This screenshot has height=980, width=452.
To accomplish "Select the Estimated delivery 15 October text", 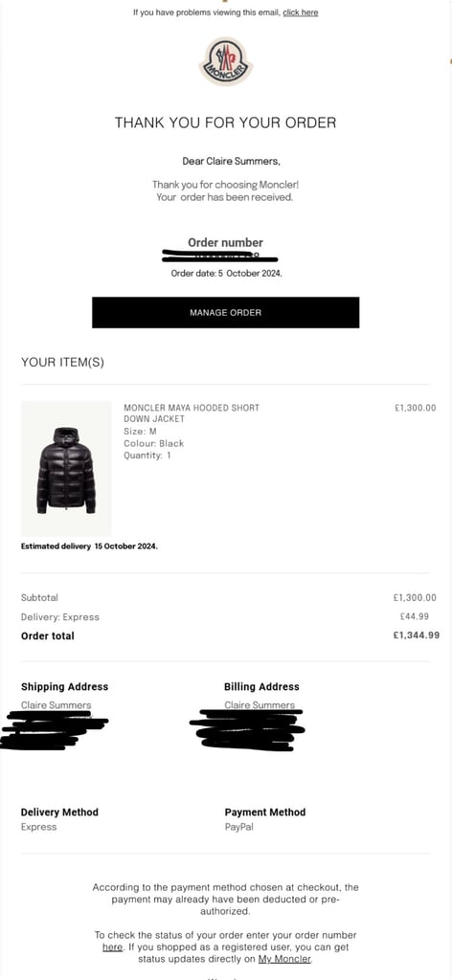I will 89,546.
